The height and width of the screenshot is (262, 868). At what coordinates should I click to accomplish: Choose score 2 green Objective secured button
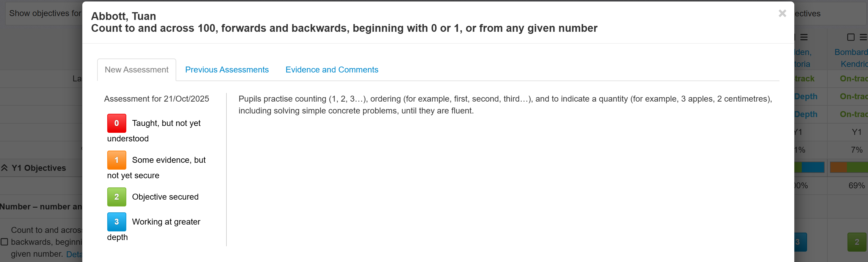(116, 197)
